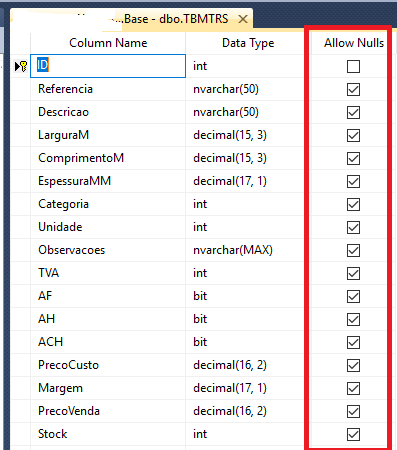Uncheck Allow Nulls for Margem
Image resolution: width=397 pixels, height=450 pixels.
pyautogui.click(x=353, y=388)
